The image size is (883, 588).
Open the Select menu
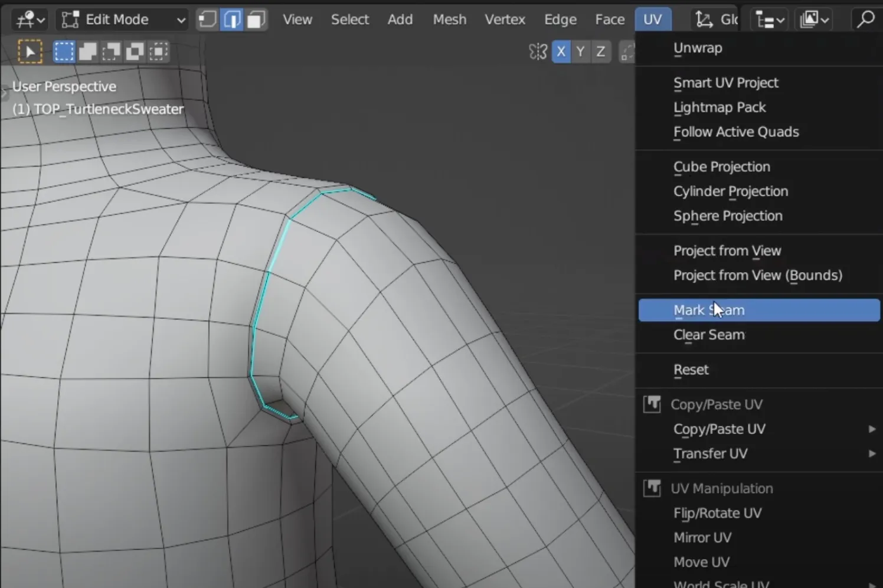click(350, 19)
